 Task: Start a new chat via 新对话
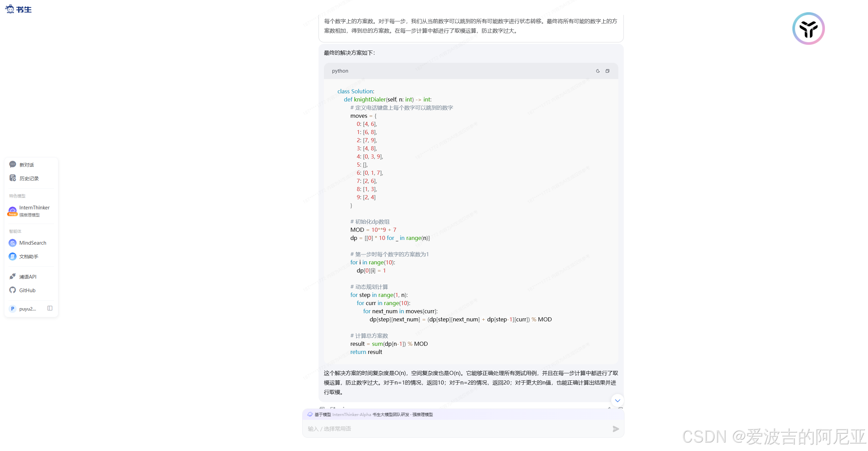coord(26,165)
